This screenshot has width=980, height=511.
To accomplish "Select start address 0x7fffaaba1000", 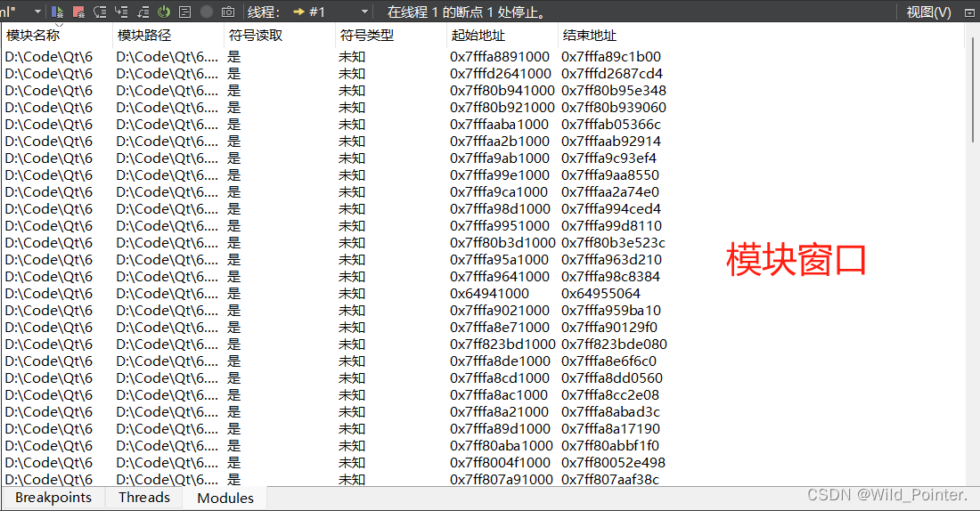I will [500, 125].
